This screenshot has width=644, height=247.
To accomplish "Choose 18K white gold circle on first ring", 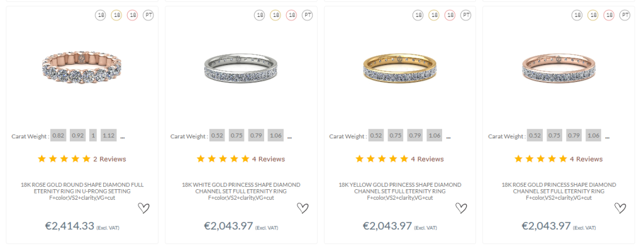I will 101,15.
